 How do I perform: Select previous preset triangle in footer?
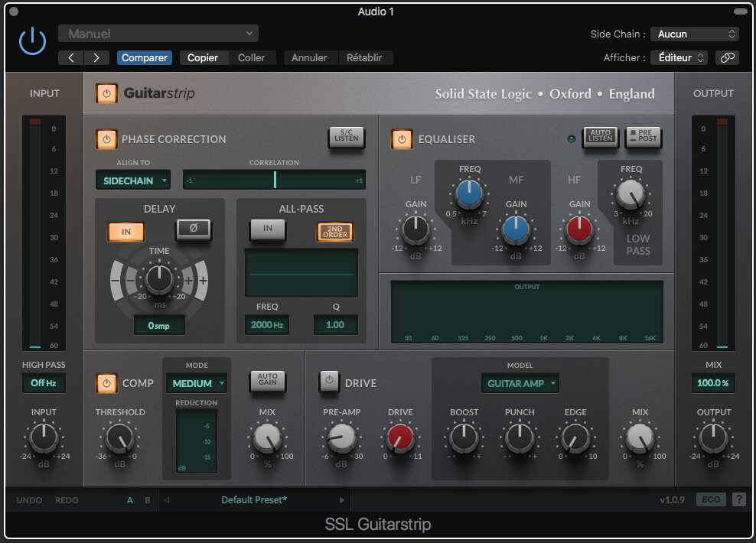(x=166, y=500)
